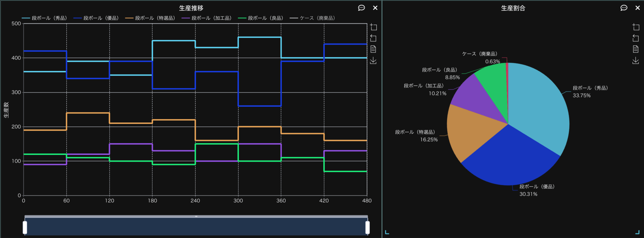Open comments on the 生産割合 panel
Viewport: 644px width, 238px height.
tap(624, 8)
